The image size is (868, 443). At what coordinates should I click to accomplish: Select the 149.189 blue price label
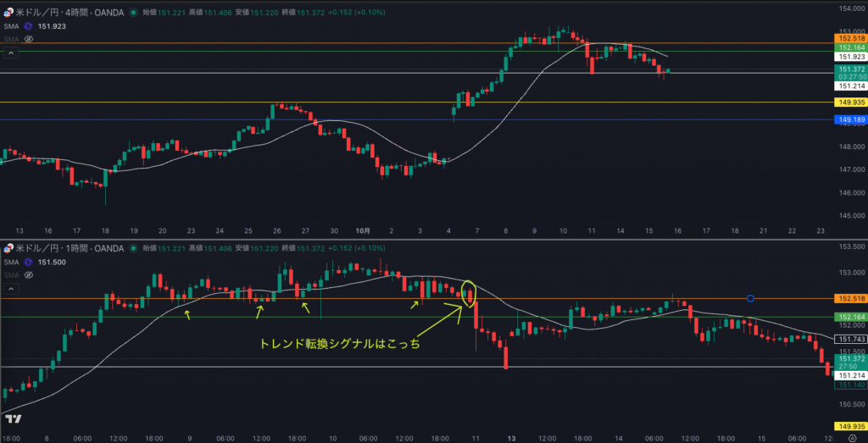click(849, 120)
